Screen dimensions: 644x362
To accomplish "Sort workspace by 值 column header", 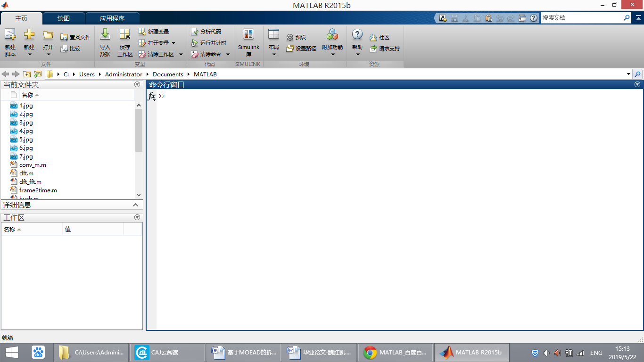I will [x=93, y=229].
